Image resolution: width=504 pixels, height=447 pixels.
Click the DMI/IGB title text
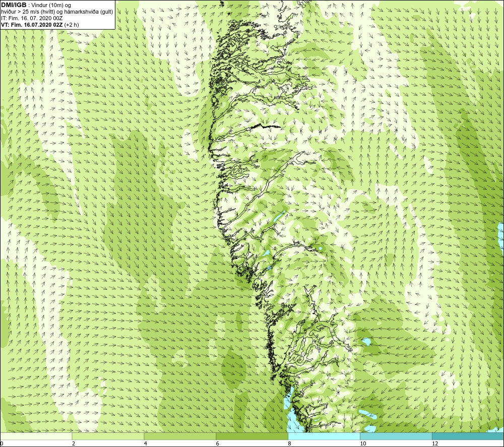pyautogui.click(x=14, y=5)
